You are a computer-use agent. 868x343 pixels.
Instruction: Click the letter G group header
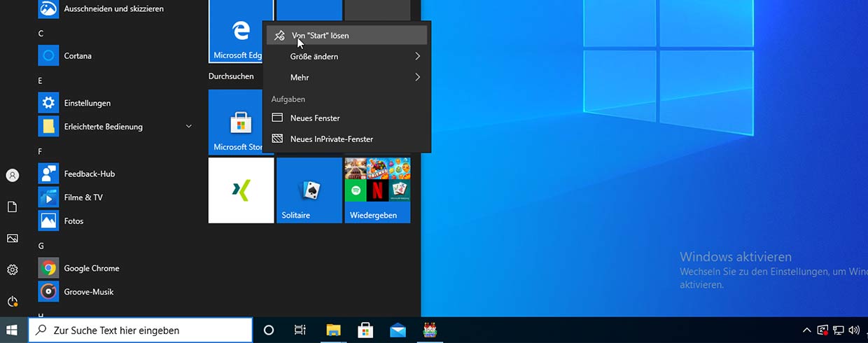pyautogui.click(x=41, y=246)
